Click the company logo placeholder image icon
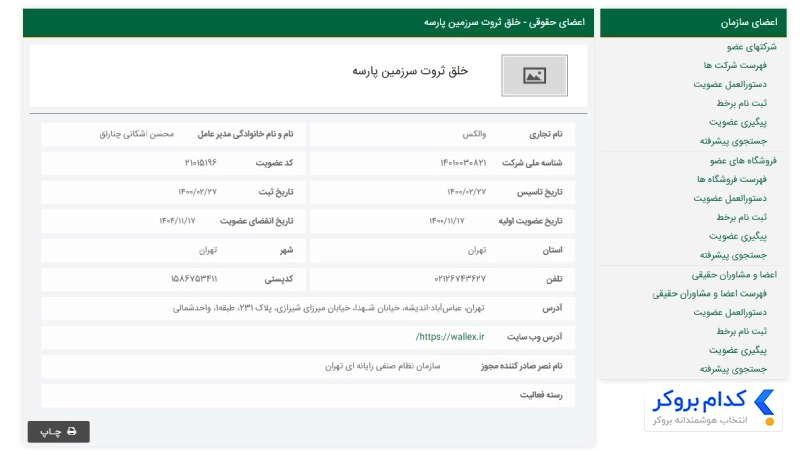Screen dimensions: 800x450 click(x=534, y=76)
